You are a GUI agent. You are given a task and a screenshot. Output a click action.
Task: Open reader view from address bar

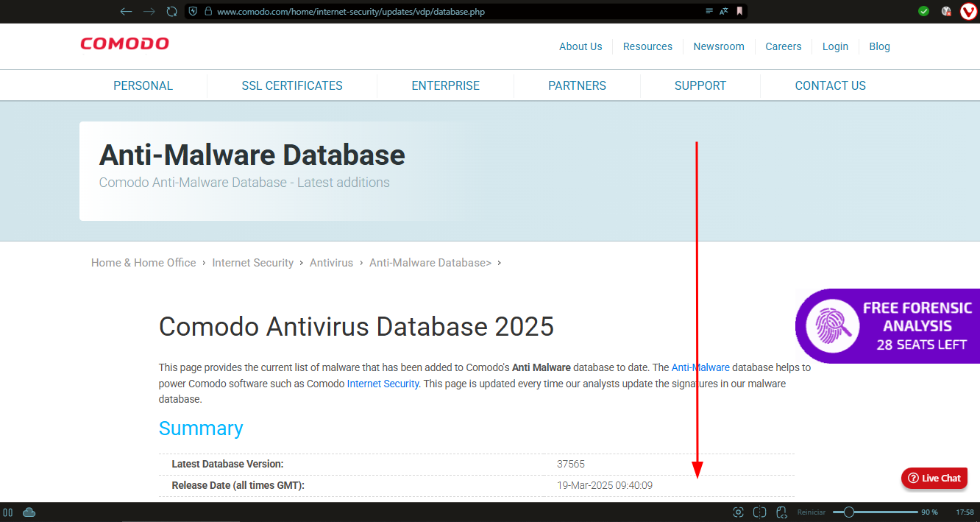point(709,11)
